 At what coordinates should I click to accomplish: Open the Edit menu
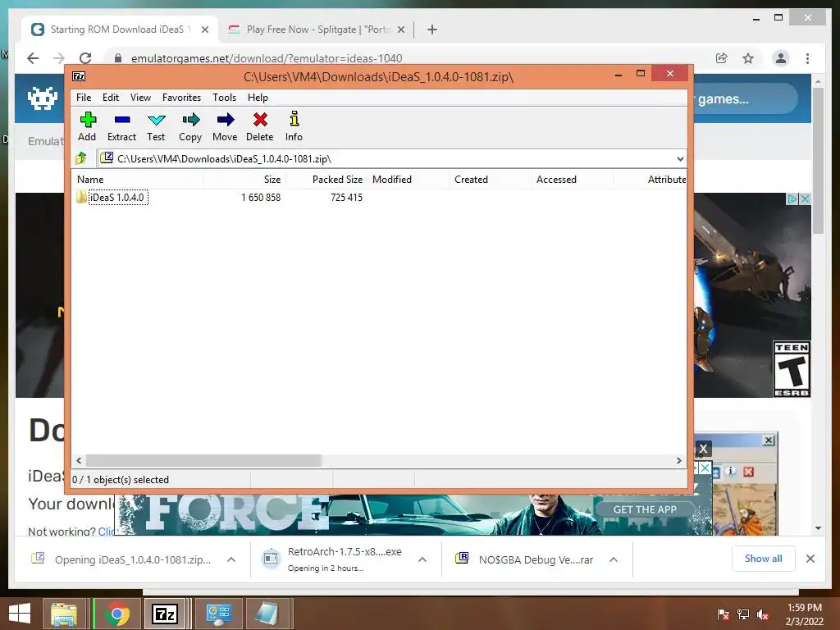[111, 98]
